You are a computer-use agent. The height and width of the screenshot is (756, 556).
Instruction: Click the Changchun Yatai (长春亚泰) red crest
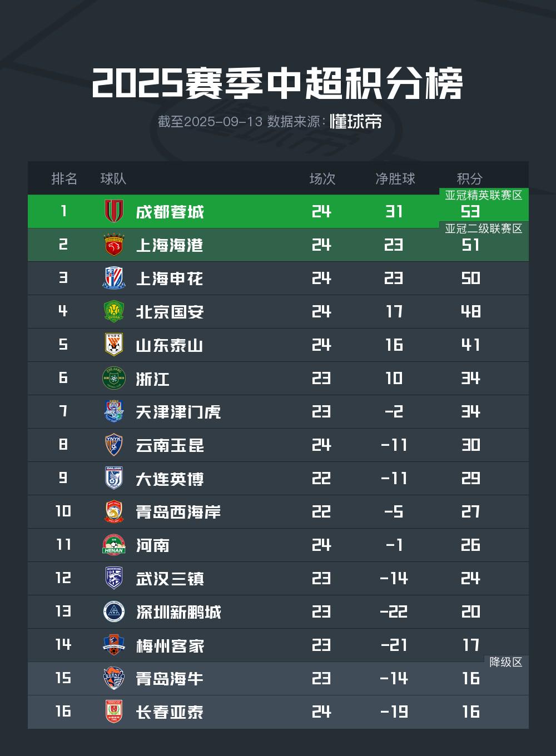tap(114, 712)
